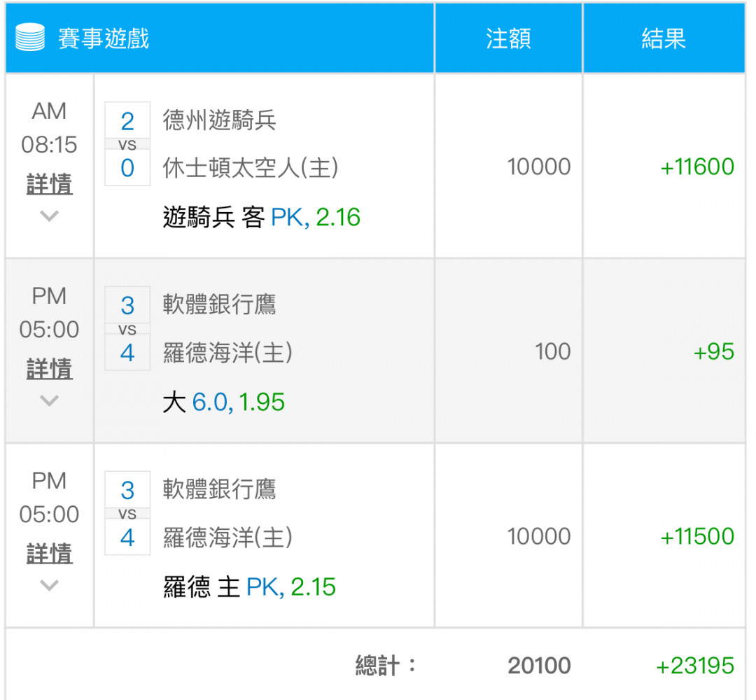
Task: Click score 2 for 德州遊騎兵
Action: [127, 121]
